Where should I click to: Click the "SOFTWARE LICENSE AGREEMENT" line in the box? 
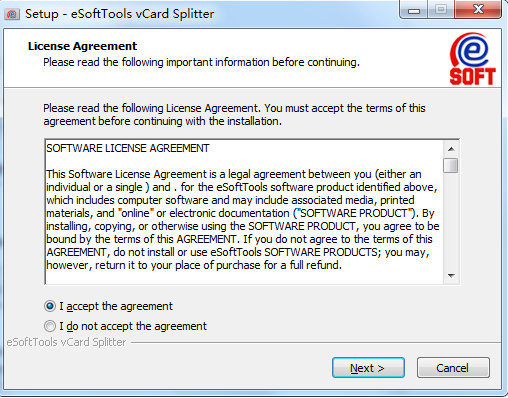pos(128,148)
